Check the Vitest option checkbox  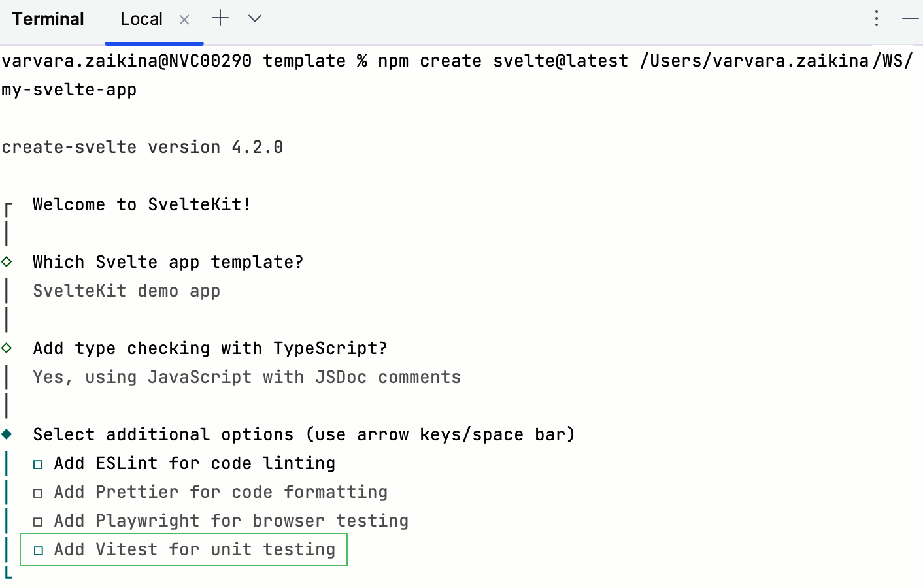38,551
